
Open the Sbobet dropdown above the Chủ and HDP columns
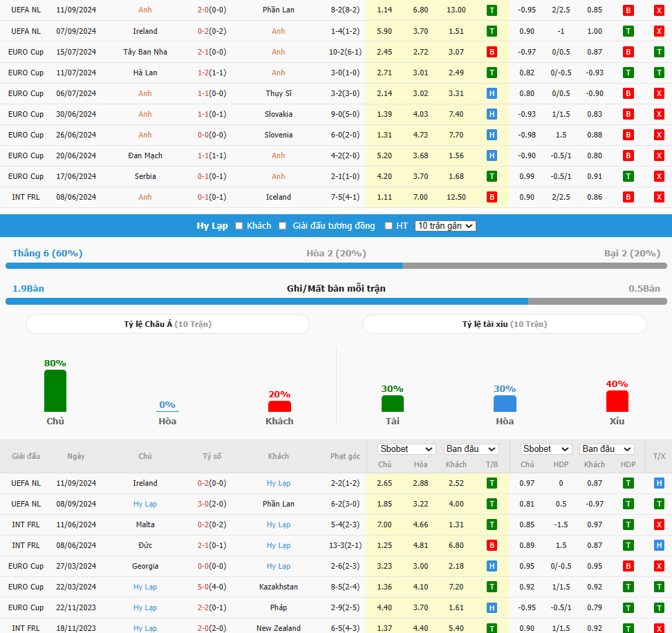[546, 449]
